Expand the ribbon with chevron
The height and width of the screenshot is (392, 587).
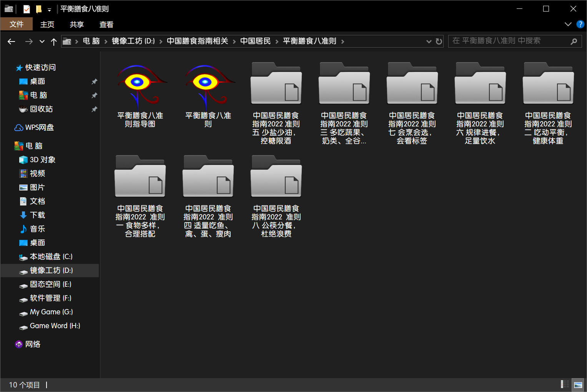568,24
